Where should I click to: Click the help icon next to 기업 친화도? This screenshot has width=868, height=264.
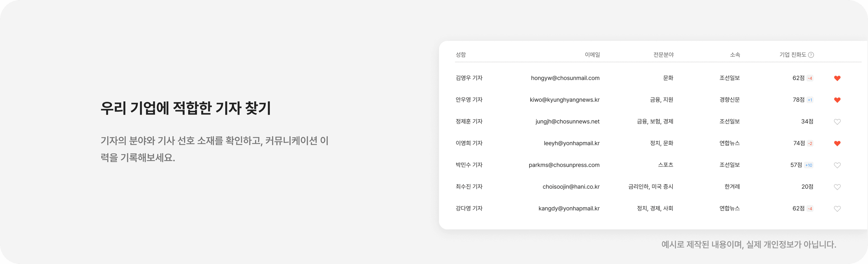[811, 55]
